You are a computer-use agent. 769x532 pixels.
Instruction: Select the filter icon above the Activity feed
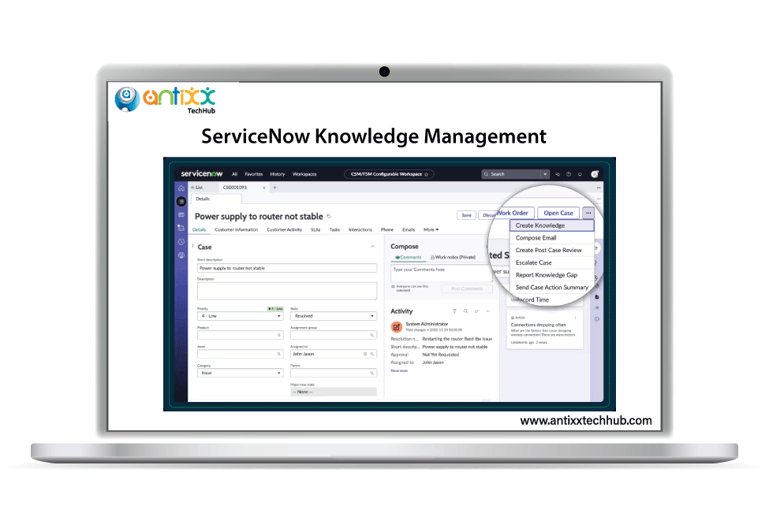pos(455,311)
